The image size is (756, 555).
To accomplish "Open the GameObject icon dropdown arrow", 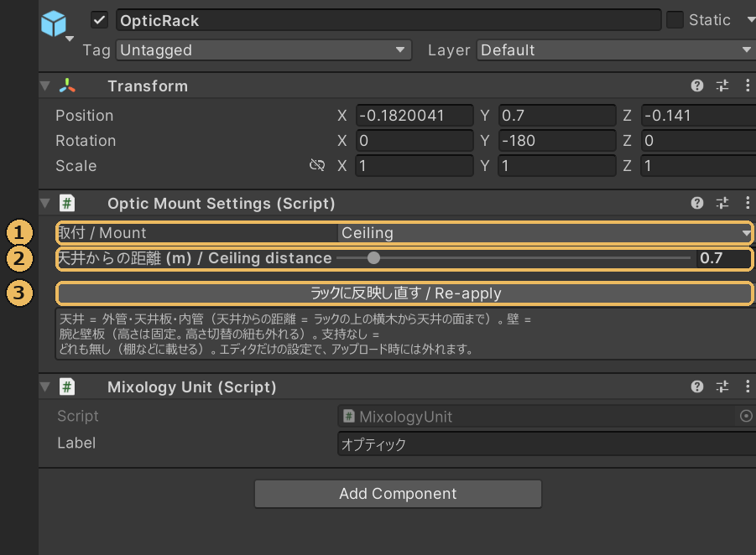I will coord(70,39).
